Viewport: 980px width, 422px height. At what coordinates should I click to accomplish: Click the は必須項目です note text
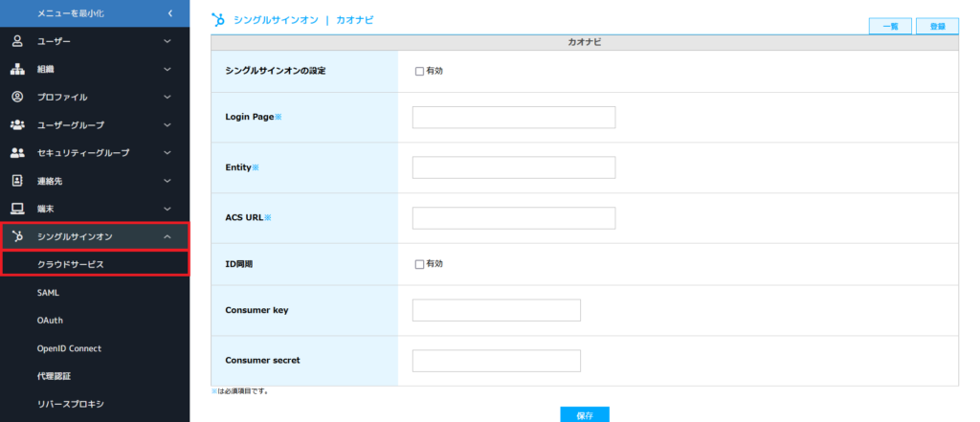(242, 392)
